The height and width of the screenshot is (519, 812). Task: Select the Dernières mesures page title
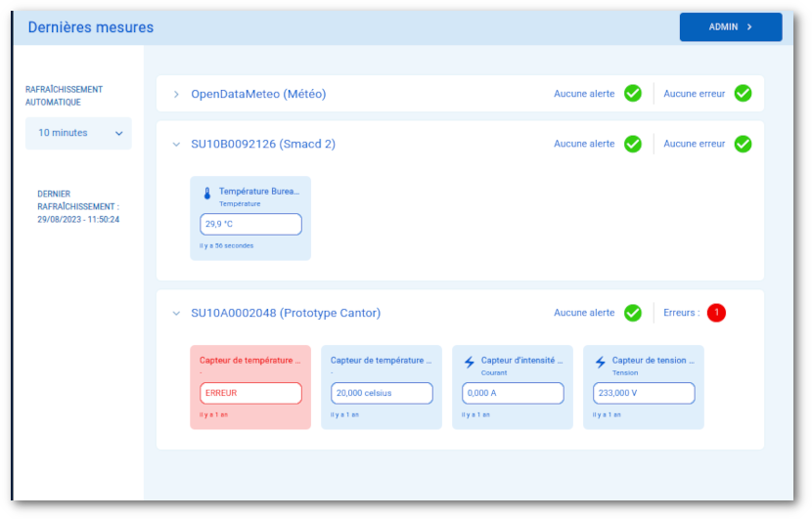(90, 27)
